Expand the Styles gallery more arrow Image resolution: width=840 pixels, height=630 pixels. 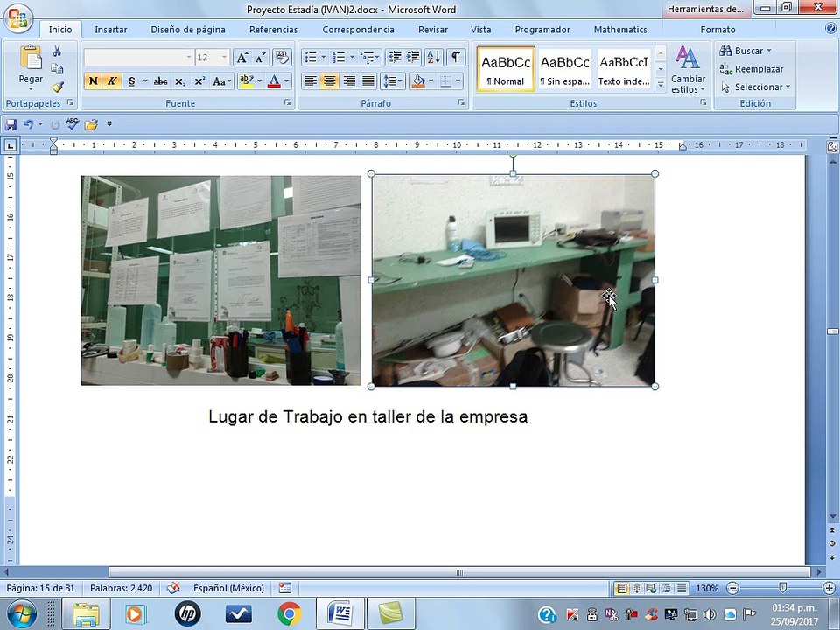pyautogui.click(x=661, y=85)
